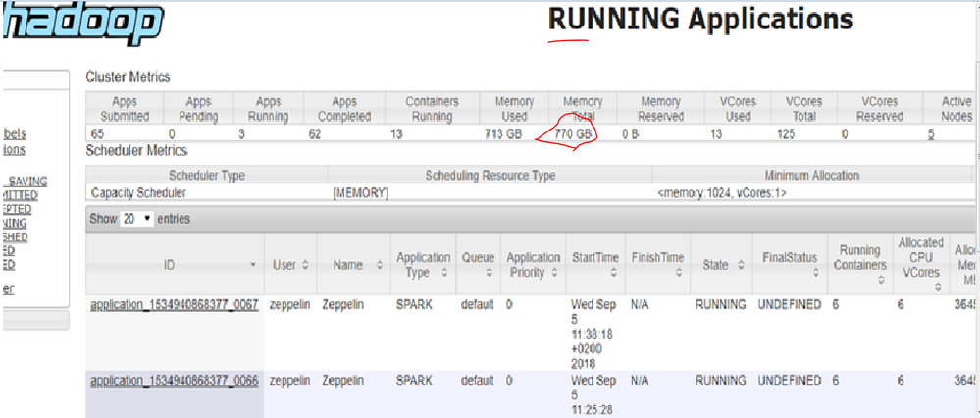The width and height of the screenshot is (980, 418).
Task: Click the sort arrows in Allocated CPU VCores header
Action: click(x=938, y=287)
